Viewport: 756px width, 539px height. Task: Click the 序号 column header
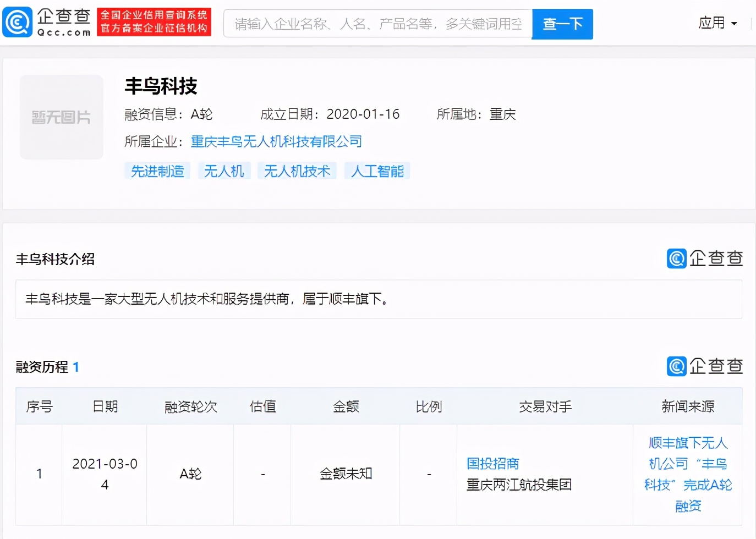point(39,406)
